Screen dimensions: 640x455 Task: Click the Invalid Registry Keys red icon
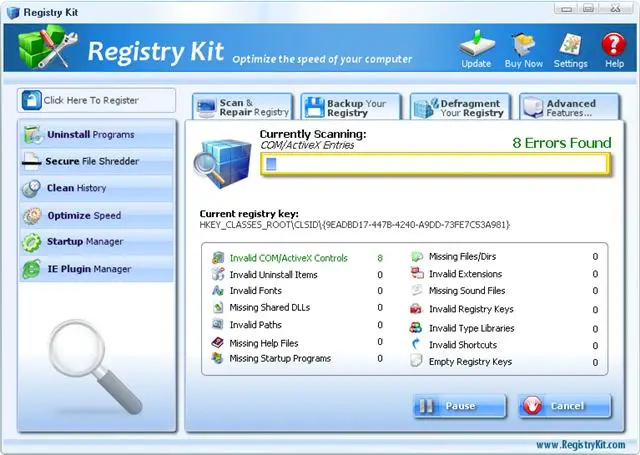416,309
